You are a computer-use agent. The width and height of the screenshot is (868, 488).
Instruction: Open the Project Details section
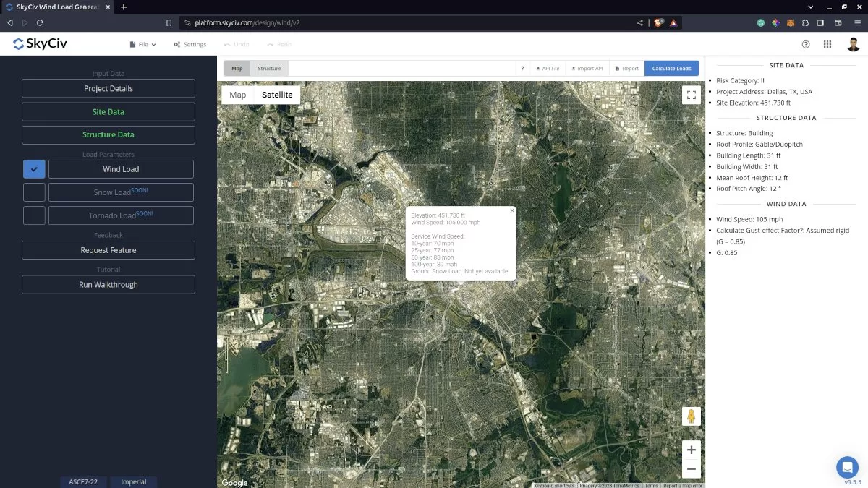coord(109,88)
